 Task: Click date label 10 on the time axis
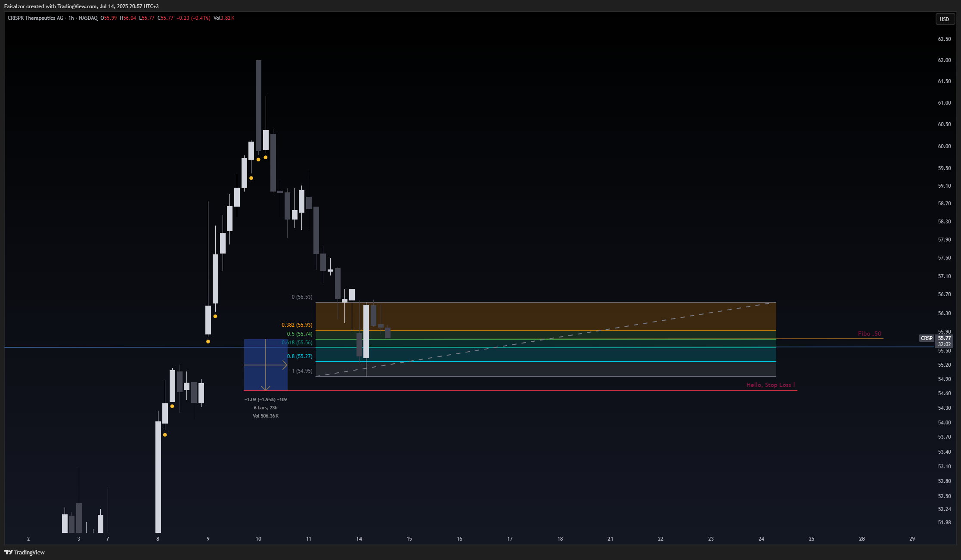(258, 539)
